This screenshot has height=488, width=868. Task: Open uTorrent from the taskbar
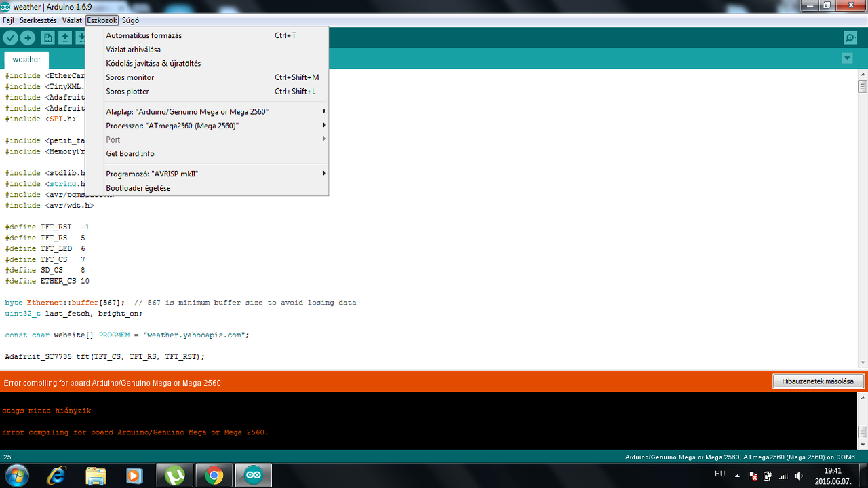[175, 476]
